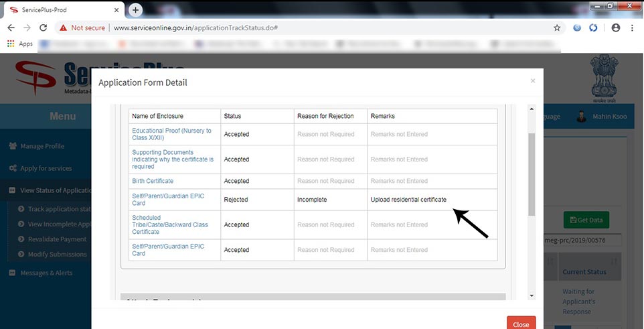Viewport: 644px width, 329px height.
Task: Click the Menu heading in sidebar
Action: (x=62, y=117)
